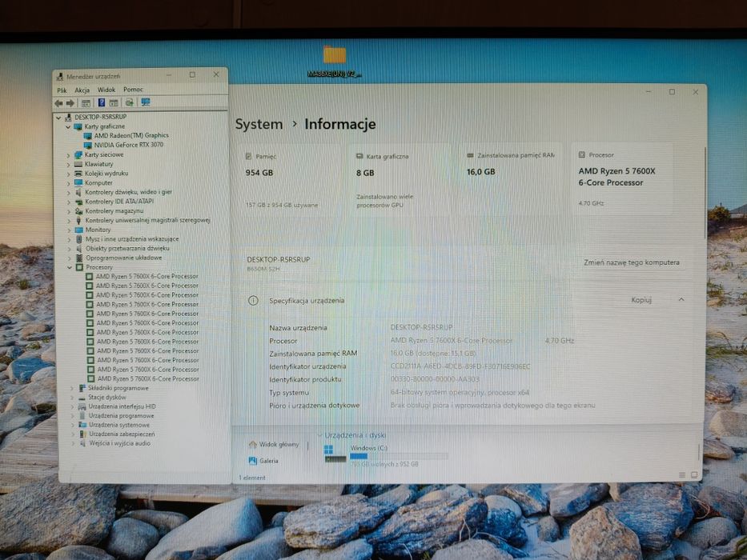The height and width of the screenshot is (560, 747).
Task: Click the Kopiuj button for device specification
Action: pos(641,300)
